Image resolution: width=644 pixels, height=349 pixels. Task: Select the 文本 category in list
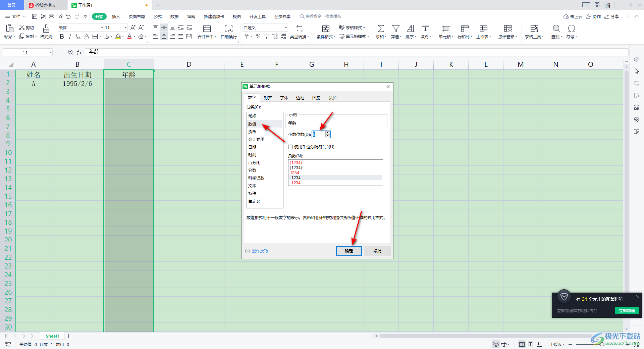pyautogui.click(x=265, y=186)
